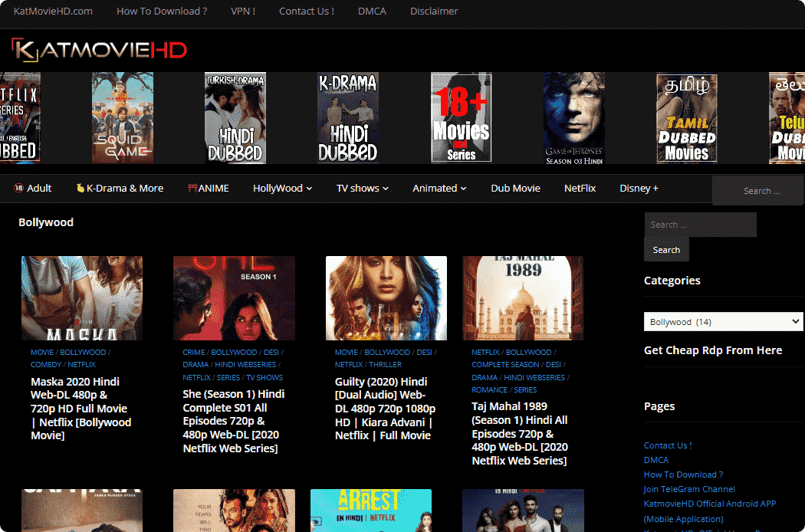Expand the Animated dropdown menu
The height and width of the screenshot is (532, 805).
[439, 189]
